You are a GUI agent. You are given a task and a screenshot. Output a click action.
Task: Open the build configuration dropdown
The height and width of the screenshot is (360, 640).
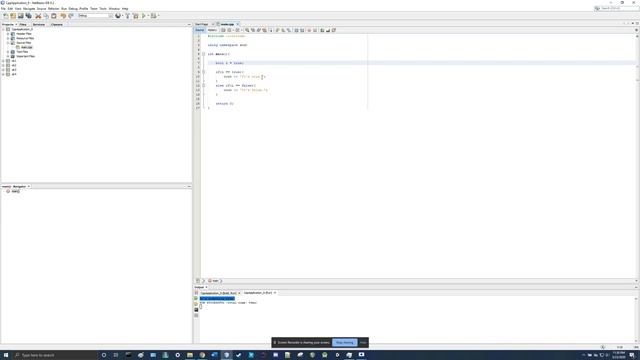[111, 16]
